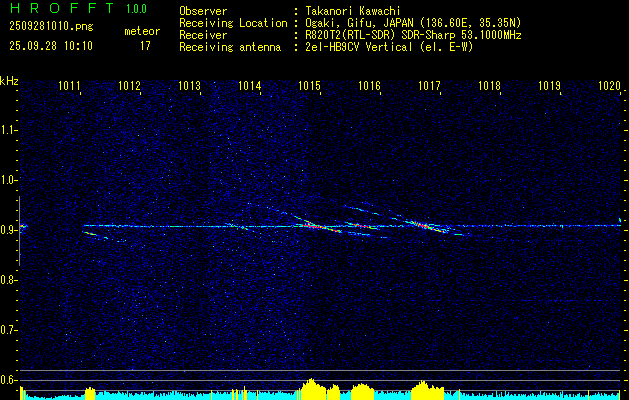Click the bright red meteor echo below the 1015 label
The height and width of the screenshot is (400, 629).
coord(317,225)
